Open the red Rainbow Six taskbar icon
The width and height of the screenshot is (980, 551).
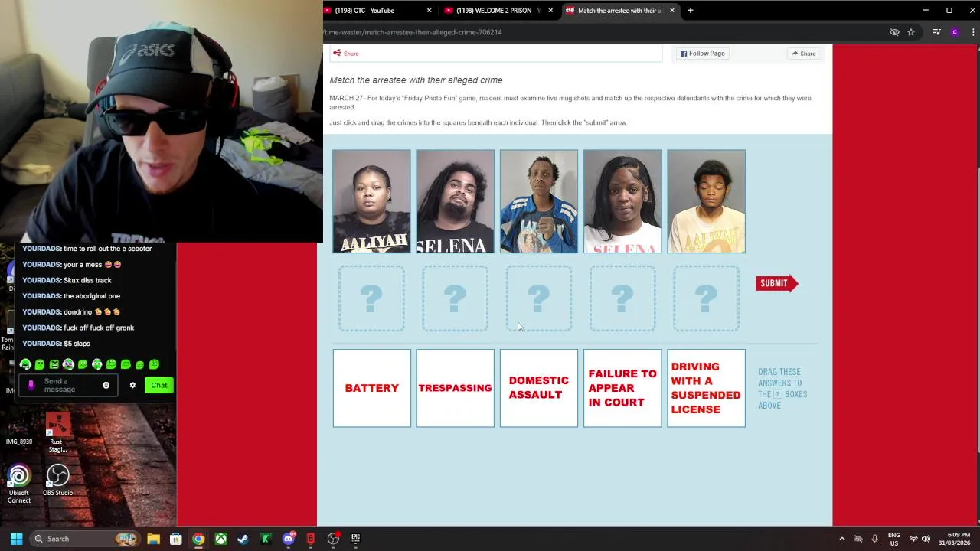311,539
